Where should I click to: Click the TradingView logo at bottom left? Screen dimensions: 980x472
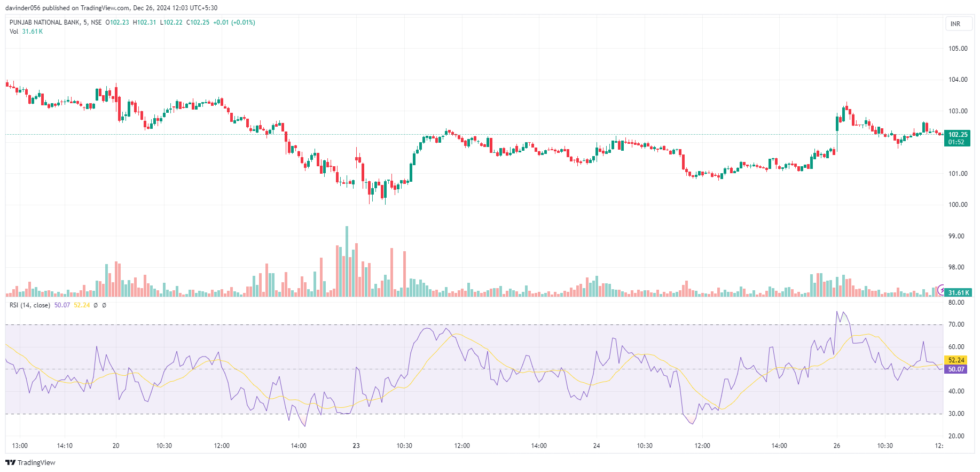coord(30,462)
